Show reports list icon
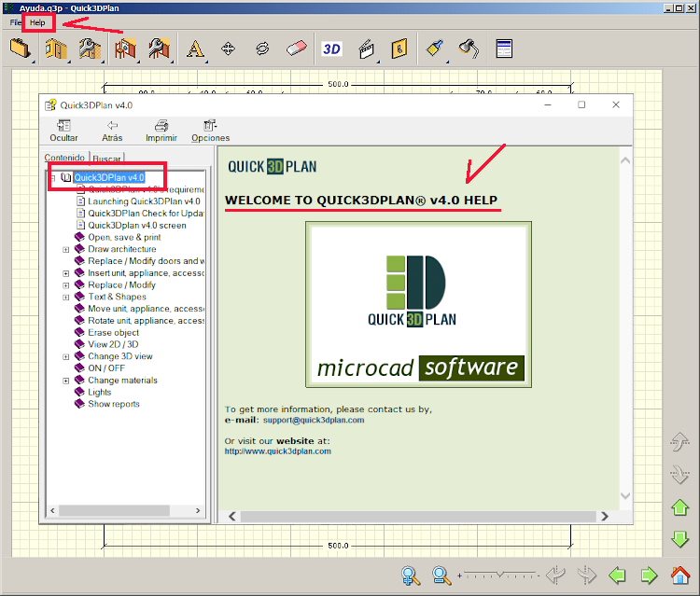Image resolution: width=700 pixels, height=596 pixels. [x=504, y=49]
